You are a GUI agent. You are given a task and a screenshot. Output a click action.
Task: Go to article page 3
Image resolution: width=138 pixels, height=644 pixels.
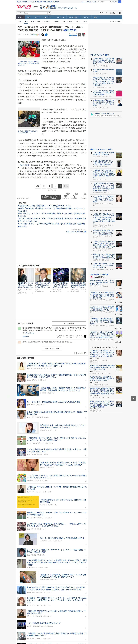[x=49, y=186]
